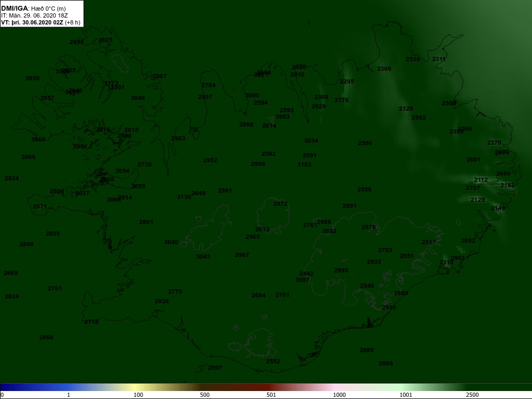Image resolution: width=532 pixels, height=399 pixels.
Task: Click the map value 2704
Action: [x=209, y=86]
